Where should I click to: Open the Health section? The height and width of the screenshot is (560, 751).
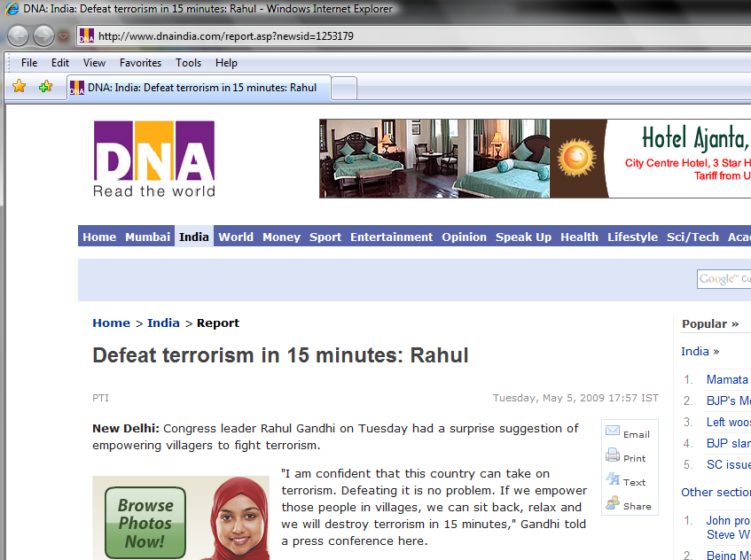(580, 237)
